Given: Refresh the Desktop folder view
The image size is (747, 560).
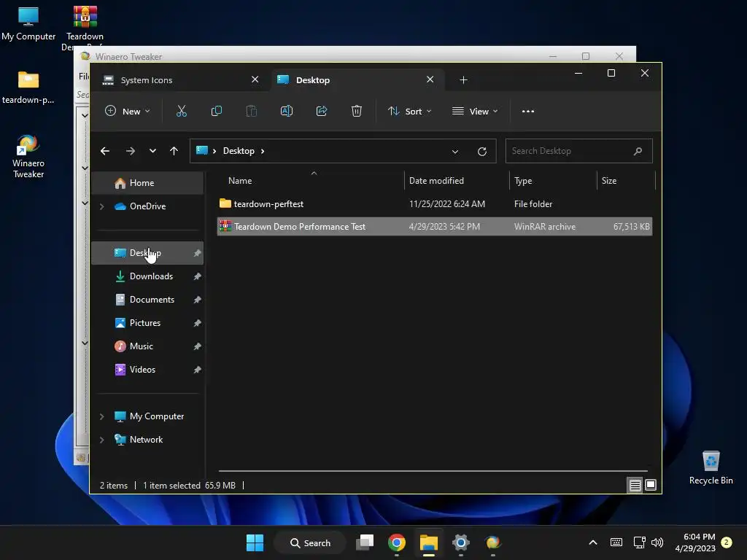Looking at the screenshot, I should 482,152.
